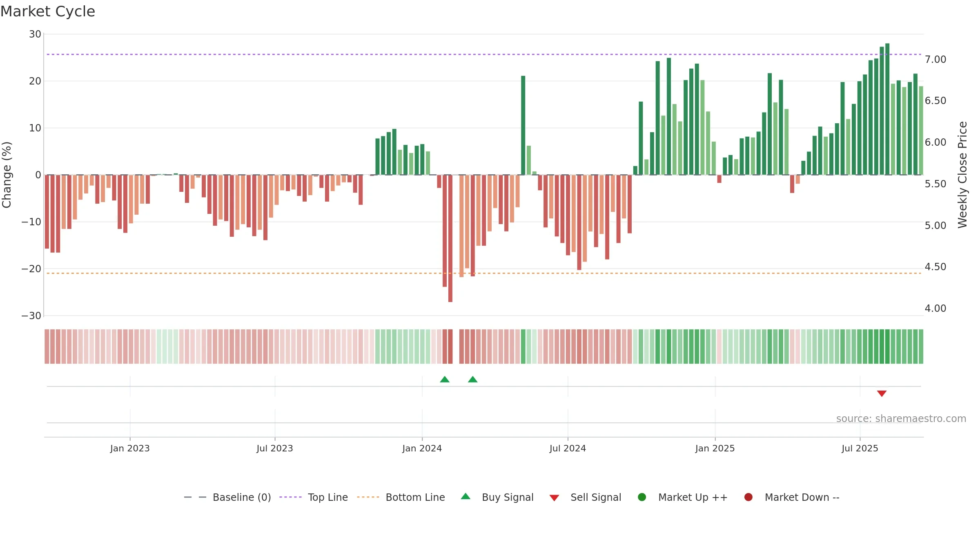Click the 4.00 price tick label

tap(935, 309)
